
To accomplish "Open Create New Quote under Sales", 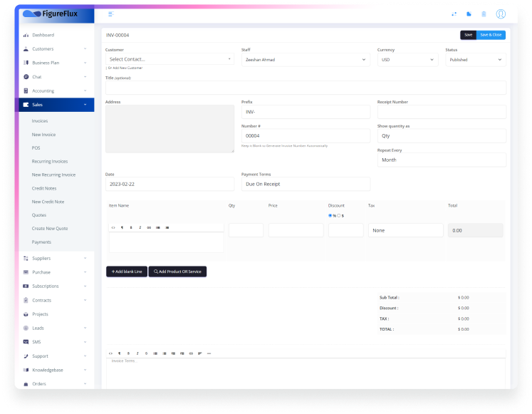I will point(50,229).
